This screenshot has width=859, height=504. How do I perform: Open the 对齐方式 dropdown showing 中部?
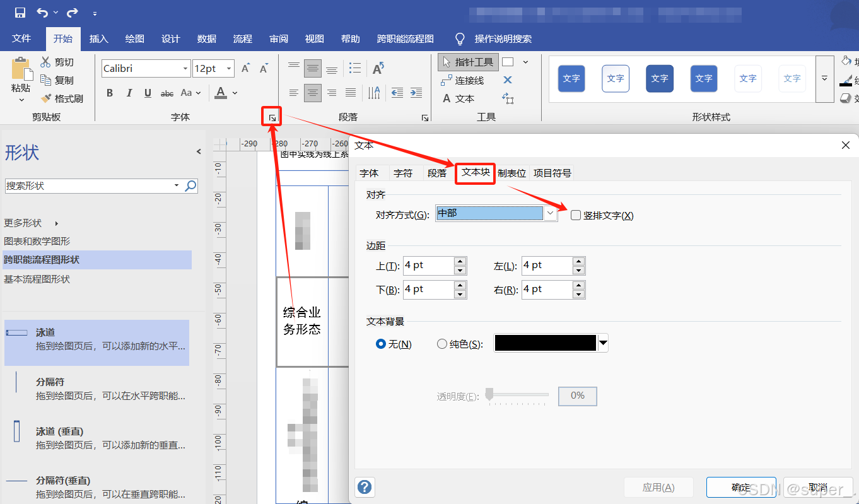coord(550,213)
